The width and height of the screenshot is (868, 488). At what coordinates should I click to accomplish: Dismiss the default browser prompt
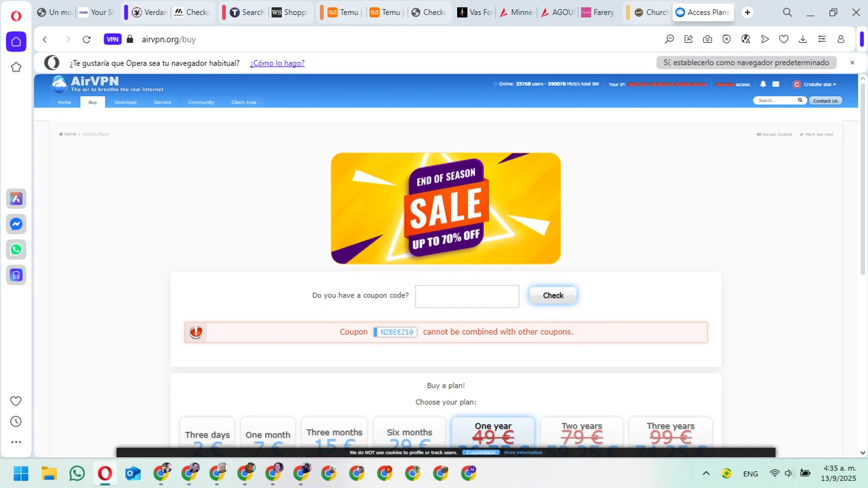(x=852, y=63)
